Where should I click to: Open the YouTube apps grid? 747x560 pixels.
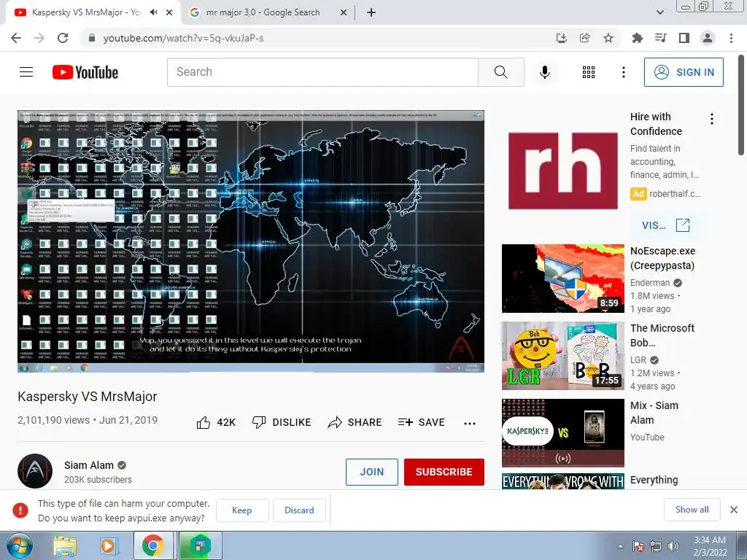pyautogui.click(x=589, y=72)
